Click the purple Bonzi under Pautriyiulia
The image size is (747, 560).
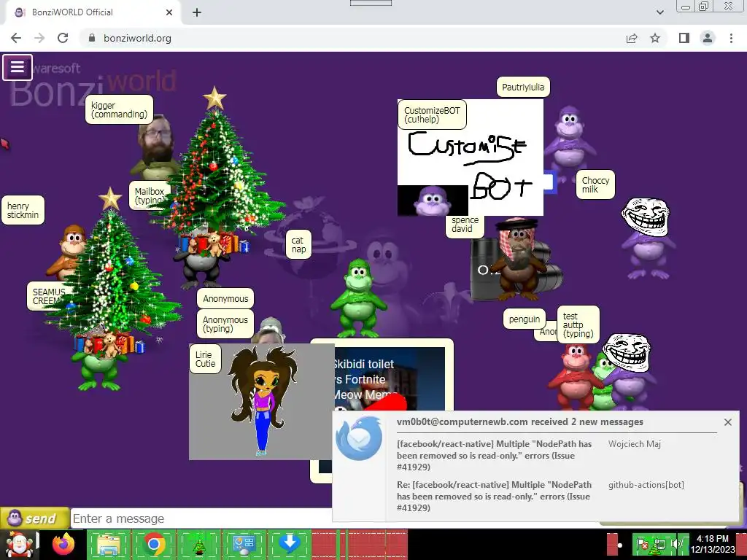(x=569, y=143)
